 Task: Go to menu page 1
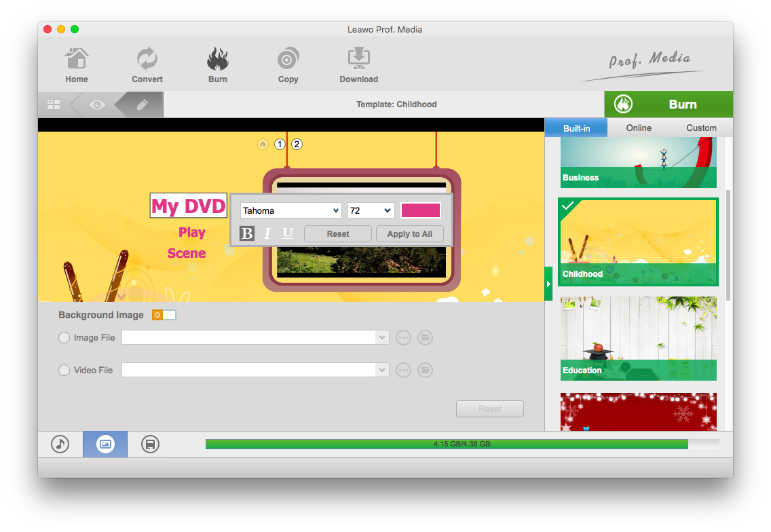(x=280, y=144)
